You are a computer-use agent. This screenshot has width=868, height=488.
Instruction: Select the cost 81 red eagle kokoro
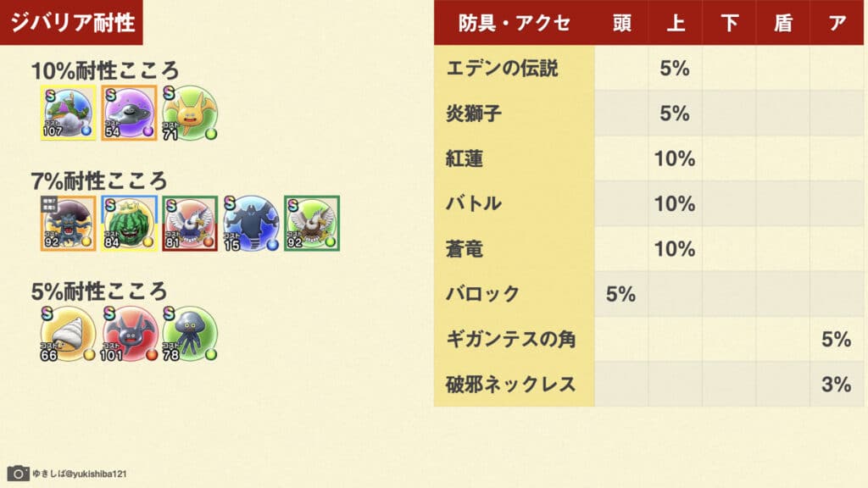click(190, 223)
